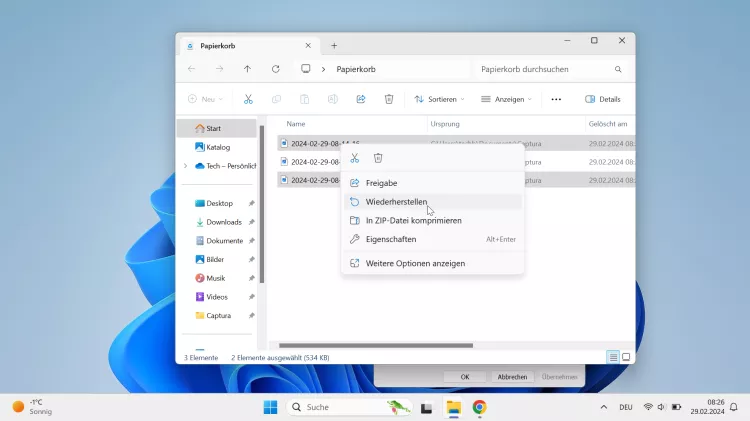This screenshot has width=750, height=421.
Task: Switch to the large thumbnails view icon
Action: 626,357
